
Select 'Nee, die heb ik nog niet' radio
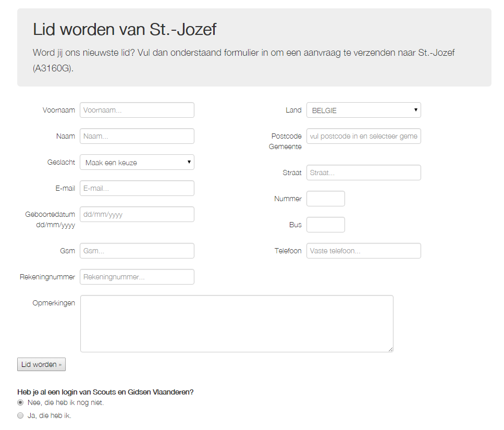coord(20,402)
